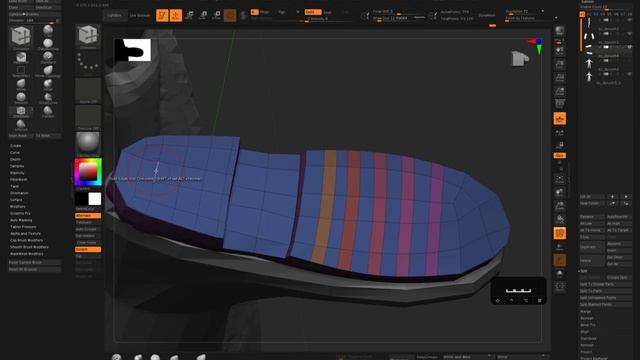This screenshot has width=640, height=360.
Task: Expand the Tablet Pressure brush submenu
Action: tap(23, 227)
